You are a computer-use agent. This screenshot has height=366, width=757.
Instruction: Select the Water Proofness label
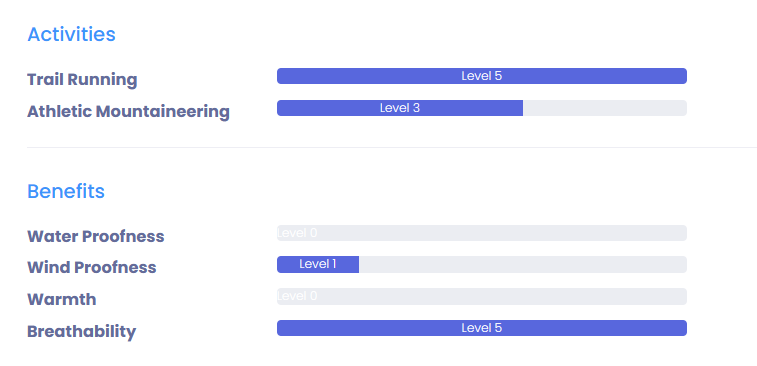point(96,237)
